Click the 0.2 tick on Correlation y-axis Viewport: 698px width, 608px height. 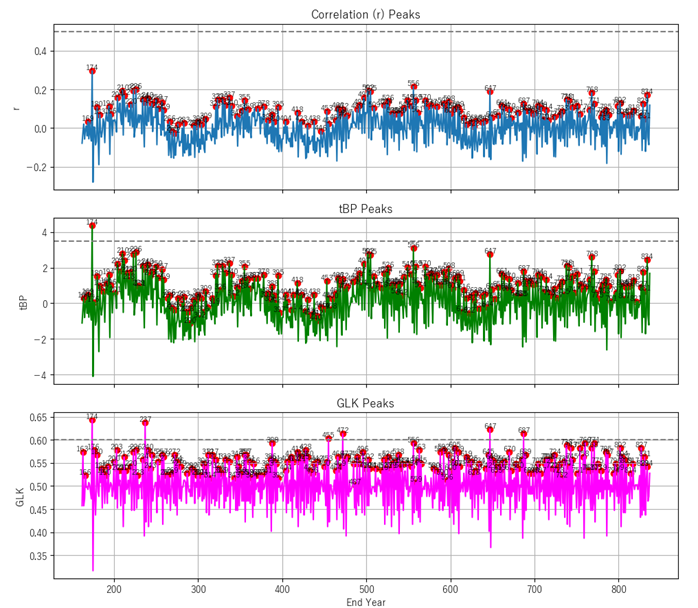tap(40, 90)
